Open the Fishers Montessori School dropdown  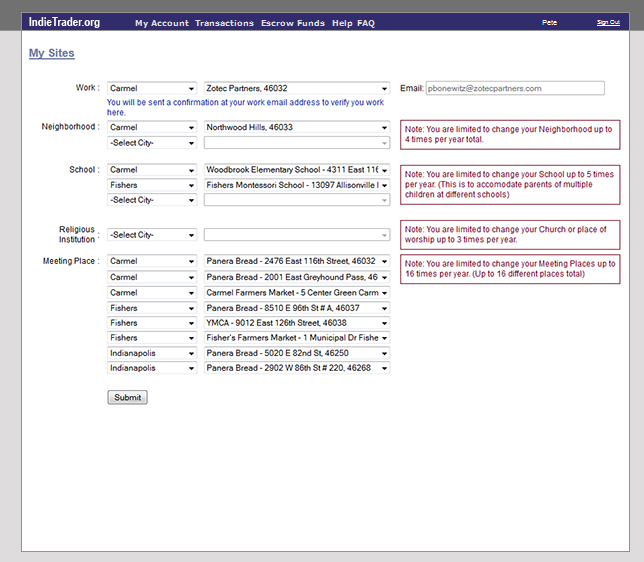point(297,185)
